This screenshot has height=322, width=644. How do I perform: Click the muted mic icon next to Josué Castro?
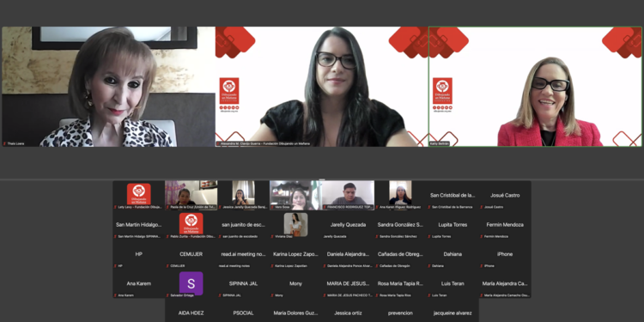[482, 207]
